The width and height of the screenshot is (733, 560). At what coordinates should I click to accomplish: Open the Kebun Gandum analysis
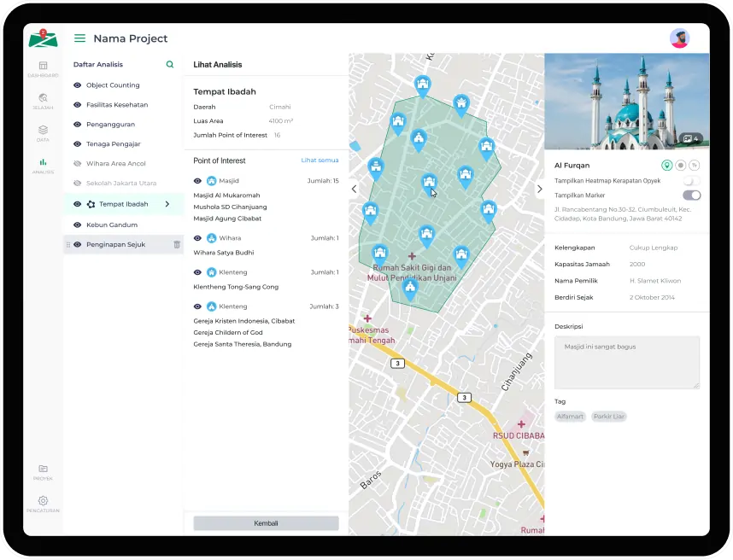(x=112, y=225)
